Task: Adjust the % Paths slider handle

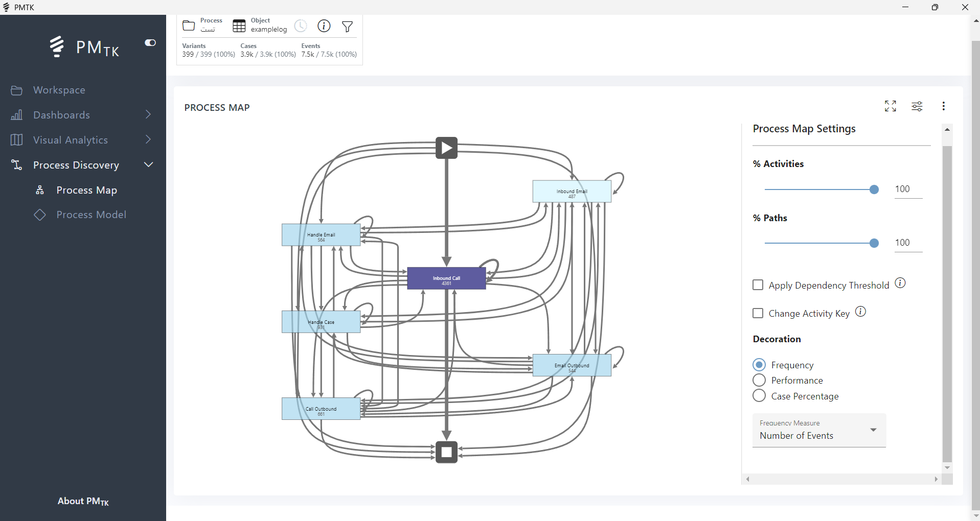Action: 874,243
